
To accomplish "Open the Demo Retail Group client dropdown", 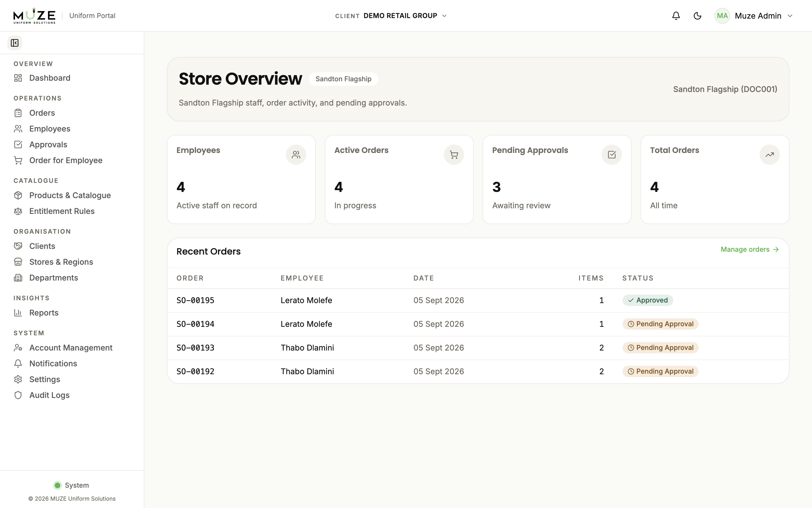I will (391, 16).
